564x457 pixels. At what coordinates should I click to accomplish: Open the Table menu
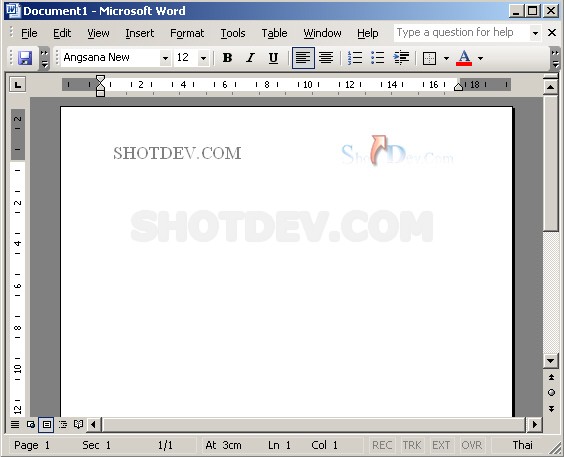click(274, 33)
